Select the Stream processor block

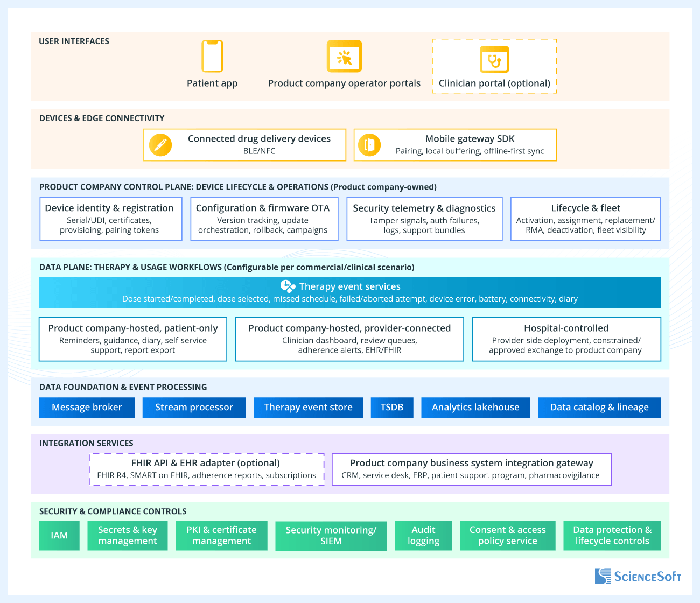[x=194, y=408]
